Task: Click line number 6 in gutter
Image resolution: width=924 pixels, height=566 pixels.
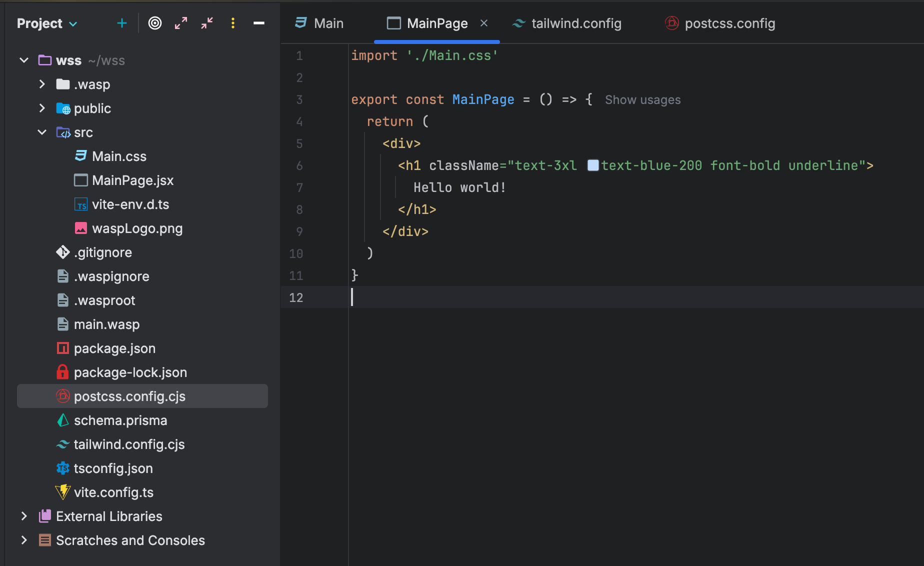Action: pyautogui.click(x=299, y=166)
